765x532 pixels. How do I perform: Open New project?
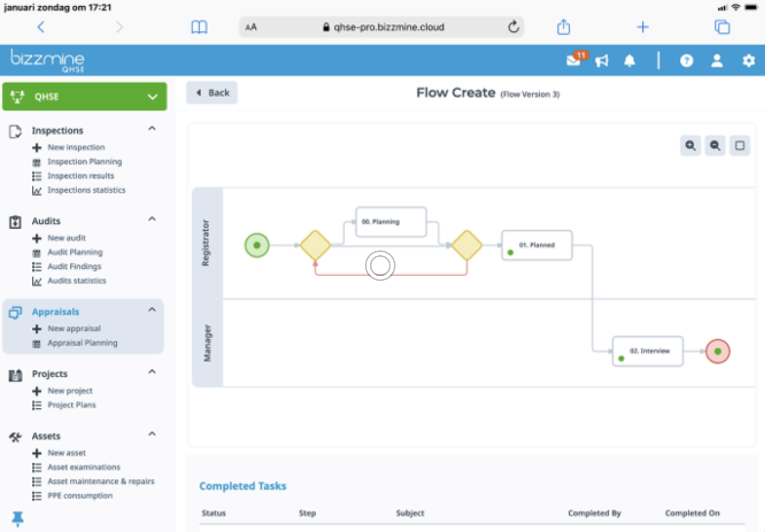pos(70,391)
